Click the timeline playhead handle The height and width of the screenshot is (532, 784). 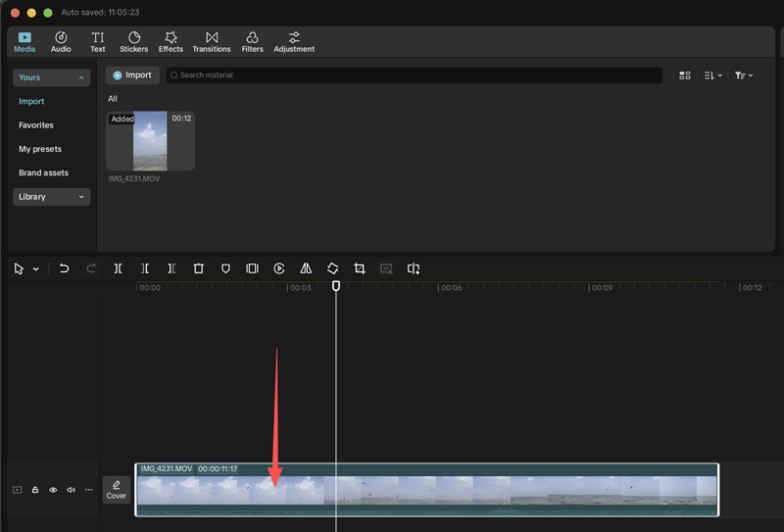coord(336,285)
